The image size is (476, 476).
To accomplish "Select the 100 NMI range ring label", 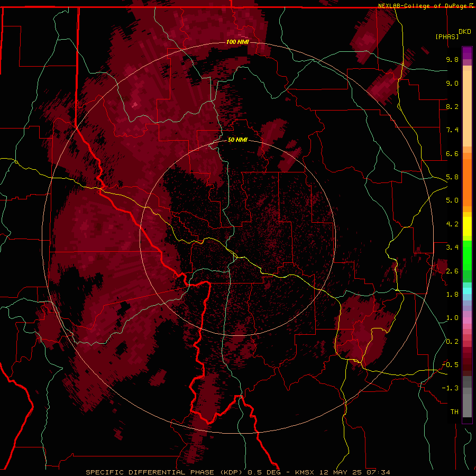I will click(x=237, y=42).
